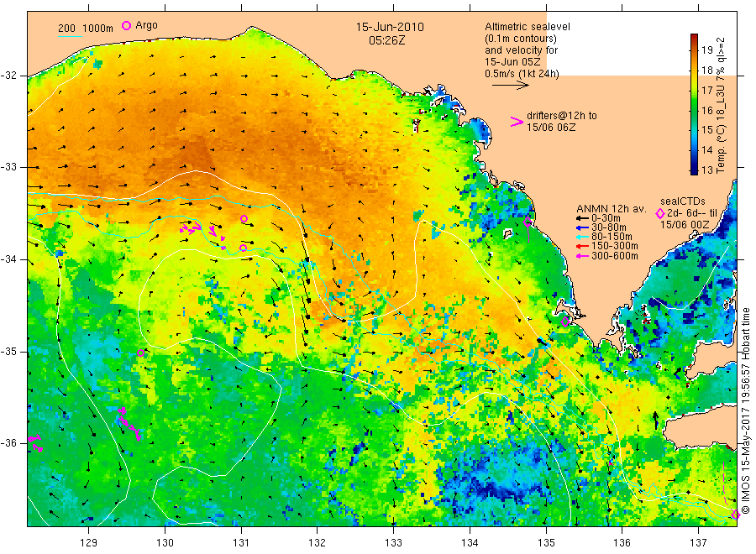Click the blue 30-80m arrow legend symbol
The image size is (756, 554).
click(582, 227)
